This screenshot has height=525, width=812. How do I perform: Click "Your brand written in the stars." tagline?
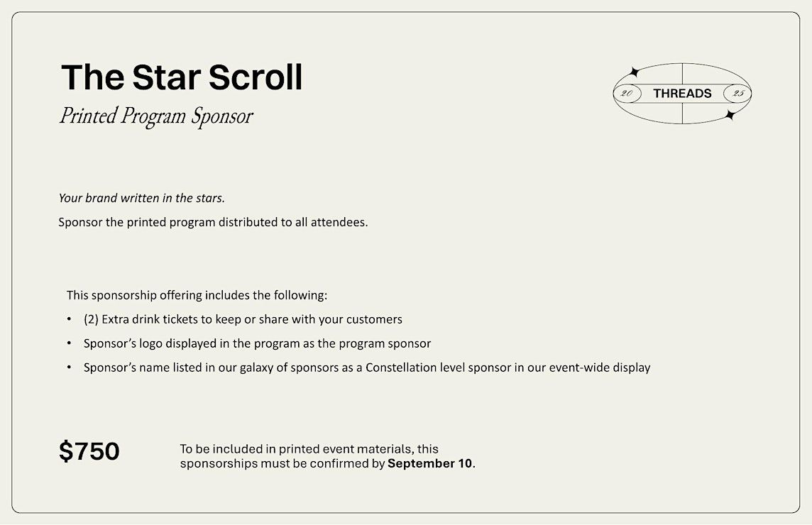click(141, 198)
